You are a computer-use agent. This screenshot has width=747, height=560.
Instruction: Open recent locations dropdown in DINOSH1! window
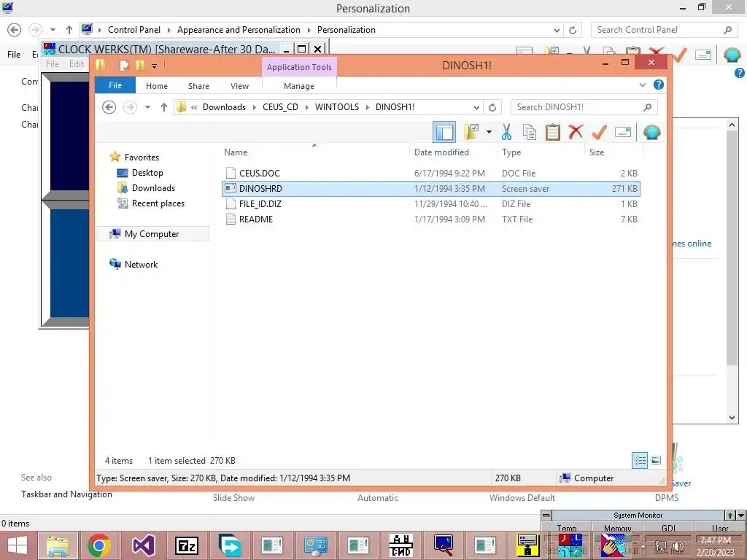pyautogui.click(x=147, y=107)
